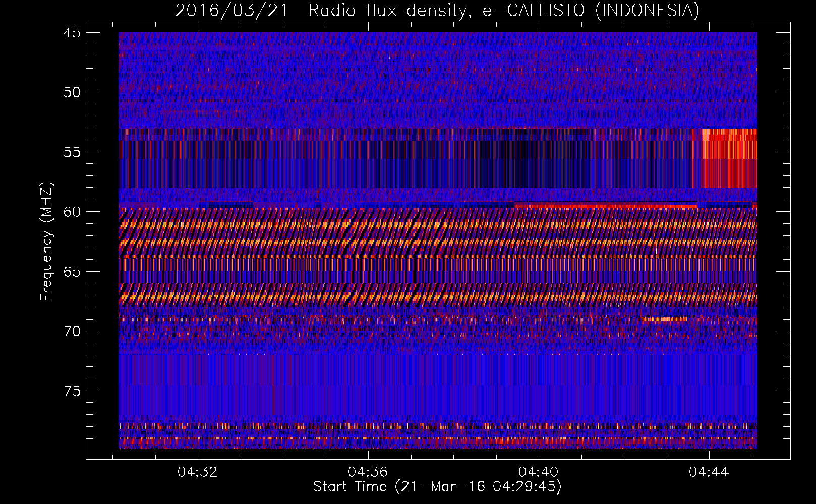Click the 04:36 time tick label
This screenshot has width=816, height=504.
point(368,472)
